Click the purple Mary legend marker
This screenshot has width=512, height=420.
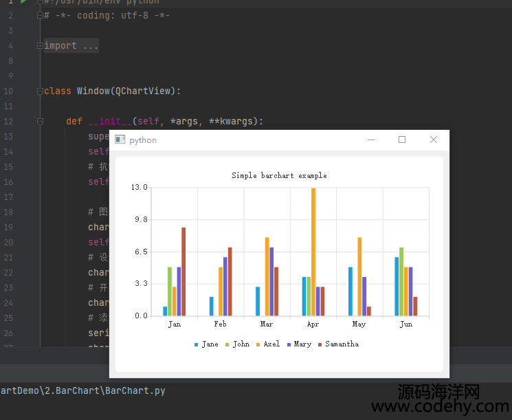tap(289, 344)
